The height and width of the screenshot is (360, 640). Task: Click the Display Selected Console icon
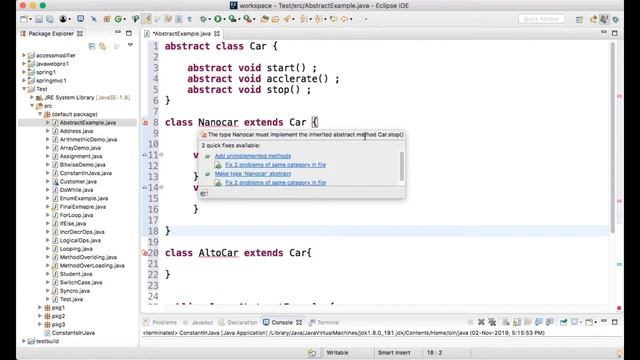click(575, 322)
